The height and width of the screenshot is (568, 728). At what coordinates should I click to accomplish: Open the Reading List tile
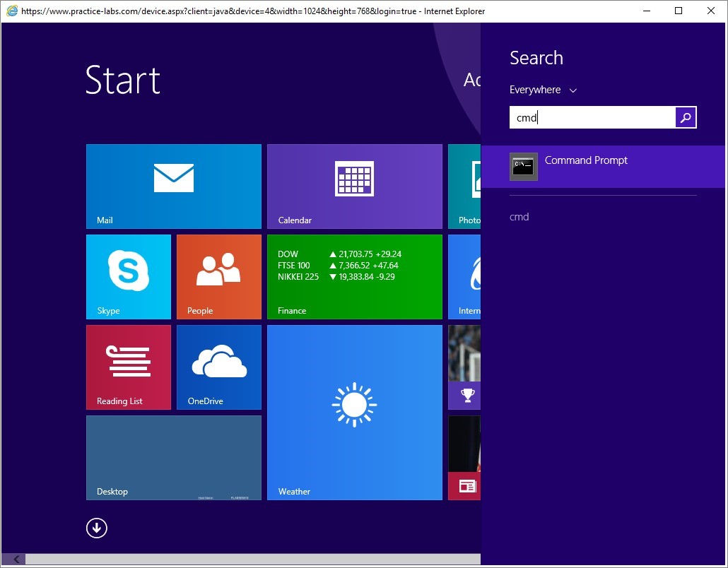[x=128, y=367]
